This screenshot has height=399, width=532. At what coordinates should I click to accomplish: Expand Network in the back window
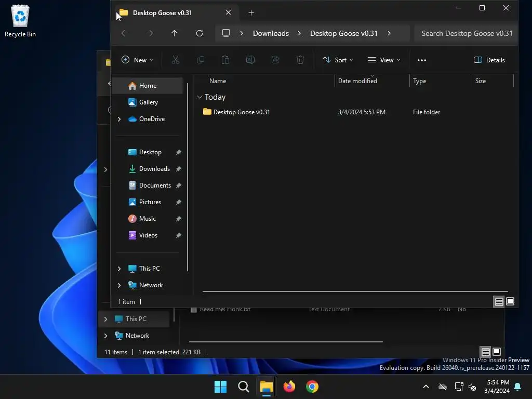click(105, 336)
